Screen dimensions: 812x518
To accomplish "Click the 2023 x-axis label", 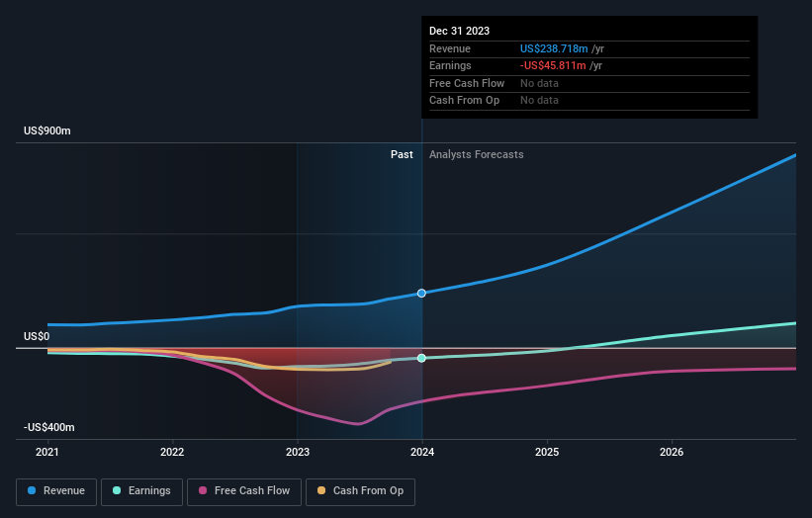I will [x=298, y=452].
